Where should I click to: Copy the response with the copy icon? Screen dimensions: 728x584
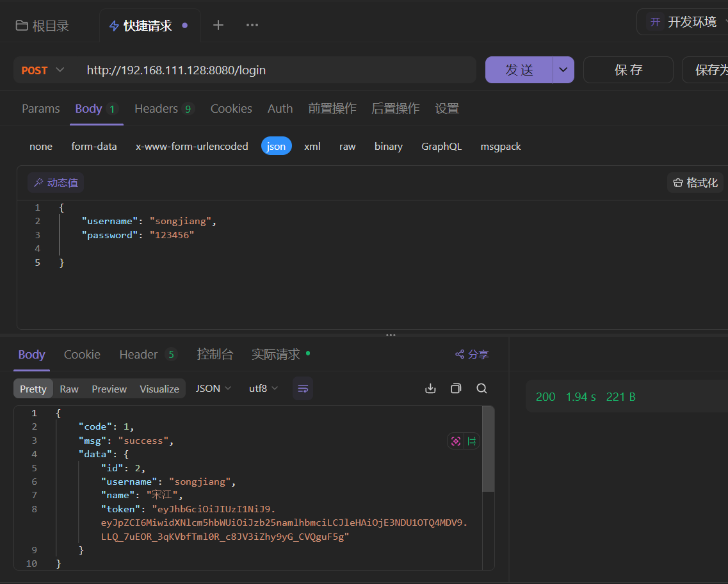coord(456,389)
